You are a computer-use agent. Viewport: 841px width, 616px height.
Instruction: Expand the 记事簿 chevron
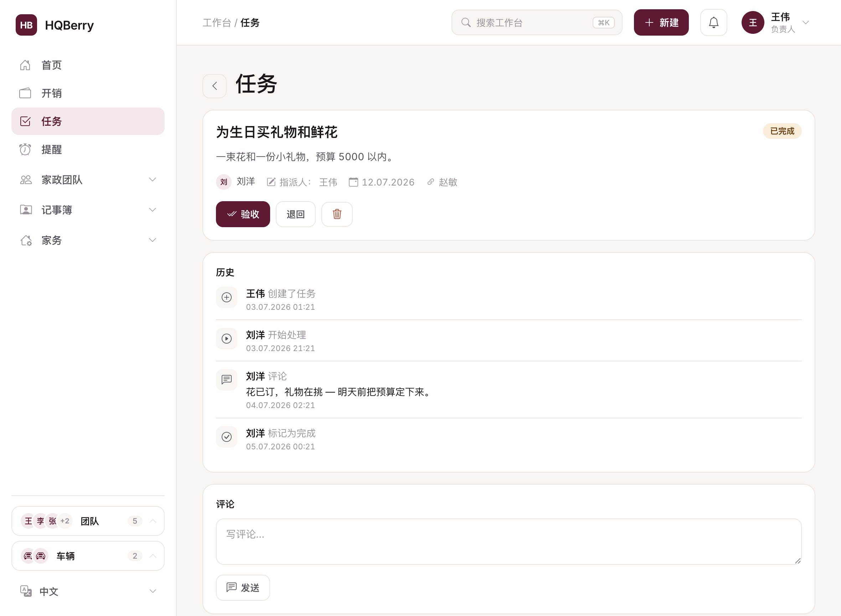click(x=153, y=210)
